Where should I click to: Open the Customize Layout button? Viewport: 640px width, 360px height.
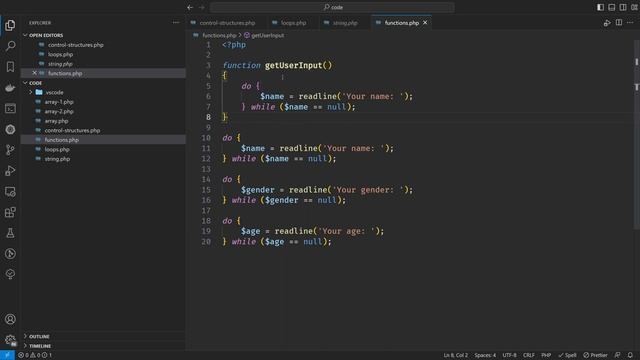coord(634,7)
